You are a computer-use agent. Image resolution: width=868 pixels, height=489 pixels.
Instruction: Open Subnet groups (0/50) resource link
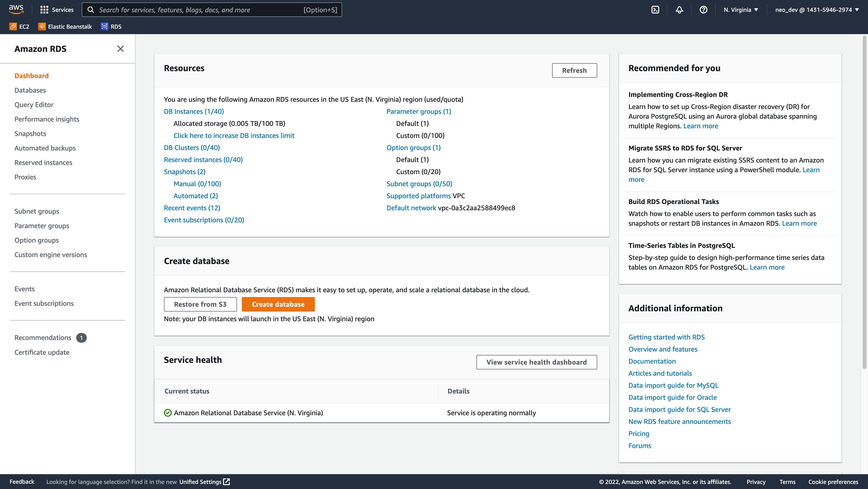[x=419, y=184]
